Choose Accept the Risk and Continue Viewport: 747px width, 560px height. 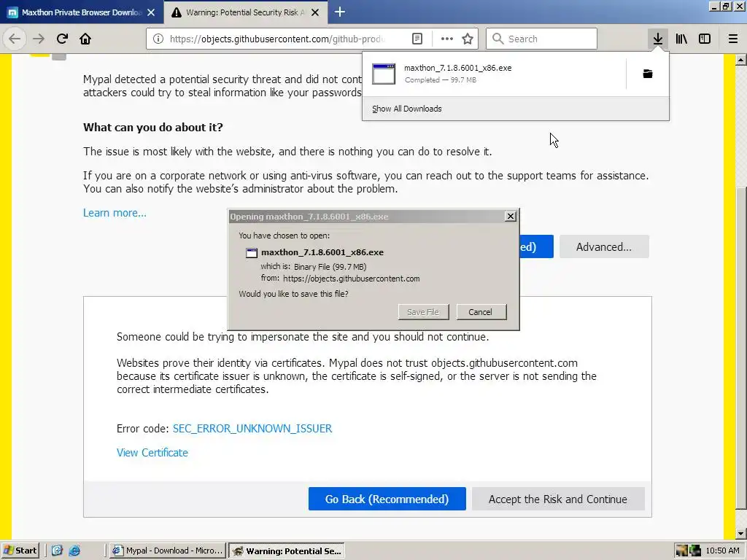(x=558, y=499)
